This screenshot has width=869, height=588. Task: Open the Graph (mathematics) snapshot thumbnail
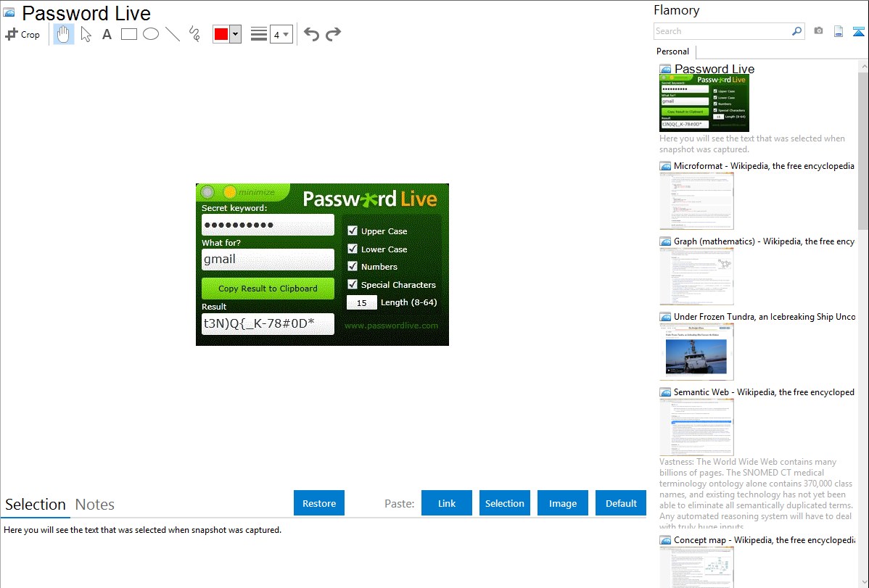696,276
